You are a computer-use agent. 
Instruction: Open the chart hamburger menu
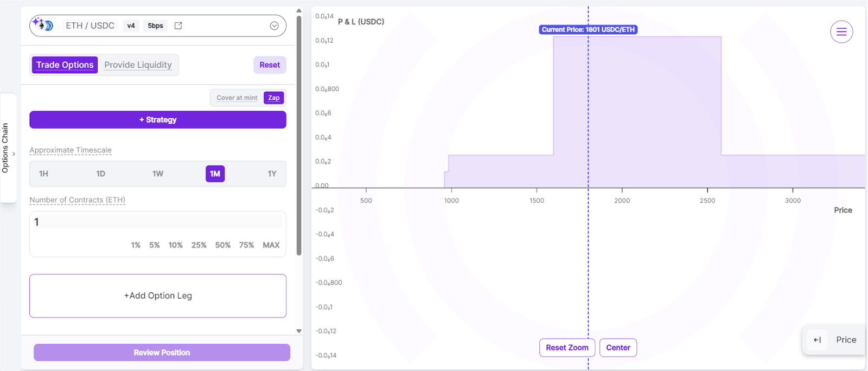(x=841, y=32)
